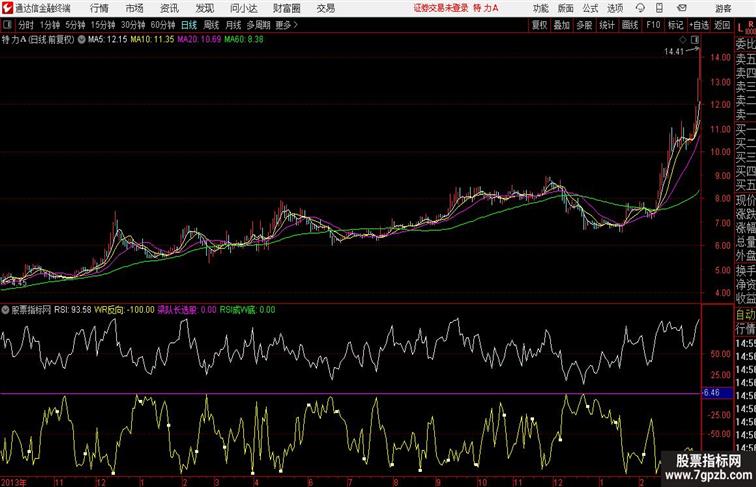The width and height of the screenshot is (756, 487).
Task: Switch to the 5分钟 period tab
Action: point(75,25)
